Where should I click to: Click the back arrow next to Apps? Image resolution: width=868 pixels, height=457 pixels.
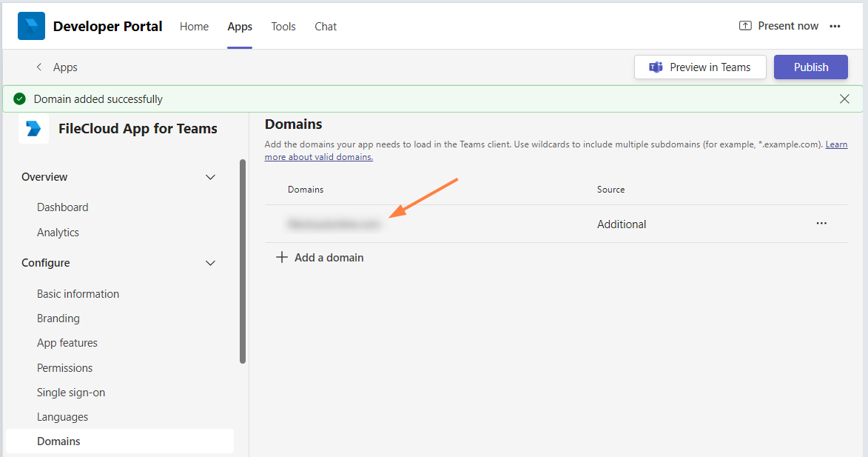tap(39, 67)
